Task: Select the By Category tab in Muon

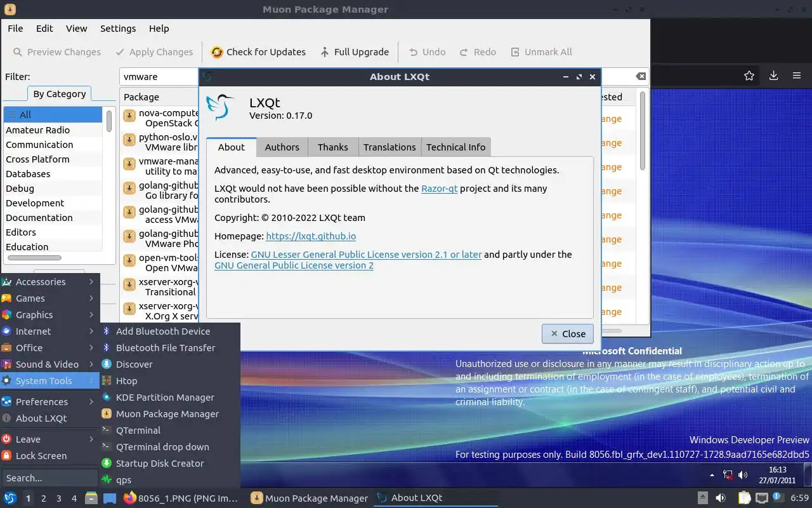Action: tap(59, 93)
